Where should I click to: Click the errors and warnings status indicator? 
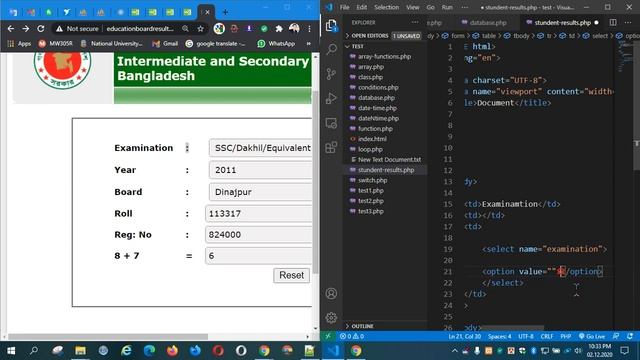pyautogui.click(x=351, y=336)
